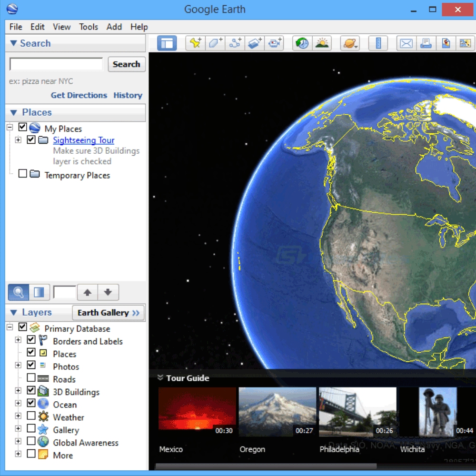This screenshot has height=476, width=476.
Task: Click the Temporary Places folder icon
Action: click(x=35, y=174)
